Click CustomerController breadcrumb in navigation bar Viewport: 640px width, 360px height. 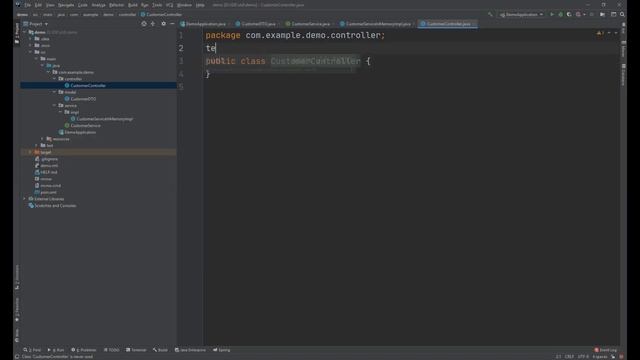pos(161,14)
